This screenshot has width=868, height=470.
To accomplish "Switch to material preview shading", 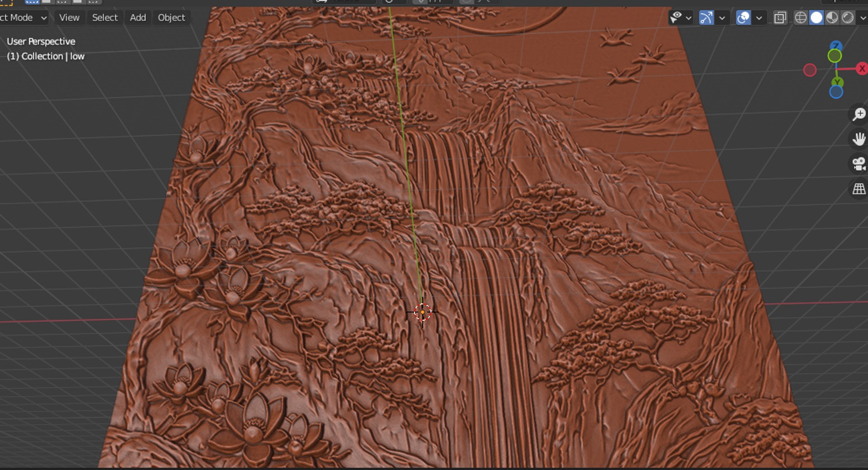I will [832, 18].
